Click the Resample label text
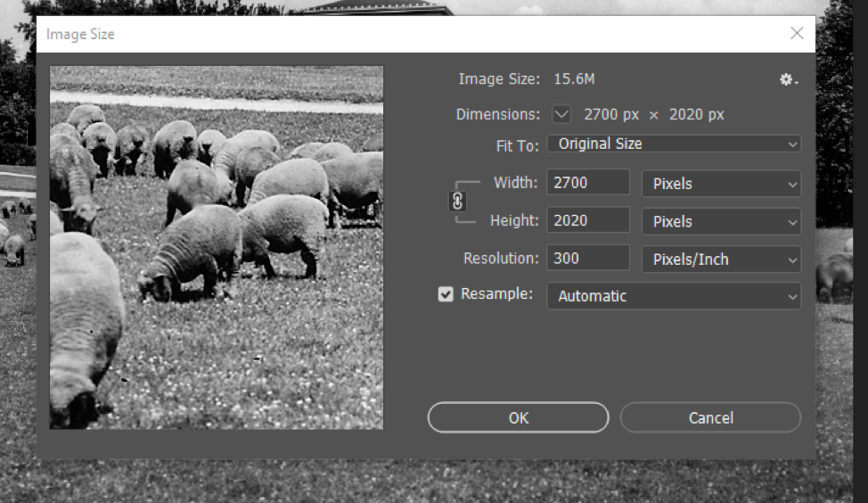The height and width of the screenshot is (503, 868). coord(496,293)
